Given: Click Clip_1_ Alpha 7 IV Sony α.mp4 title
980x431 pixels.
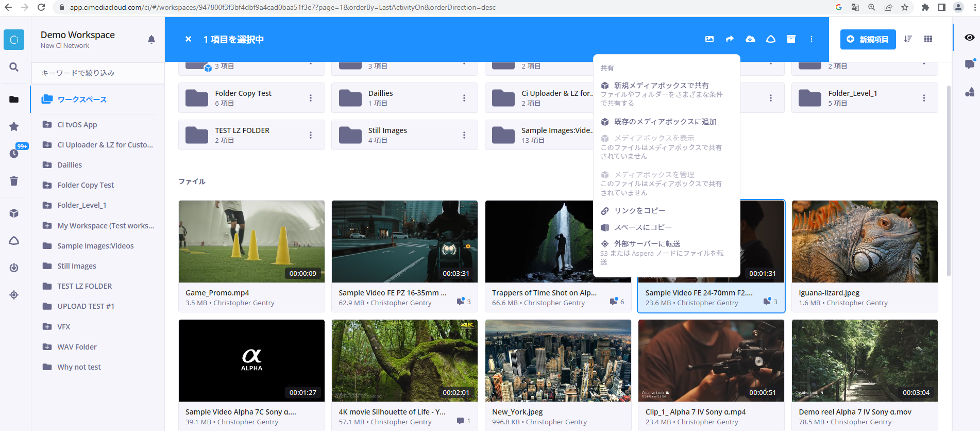Looking at the screenshot, I should coord(695,412).
